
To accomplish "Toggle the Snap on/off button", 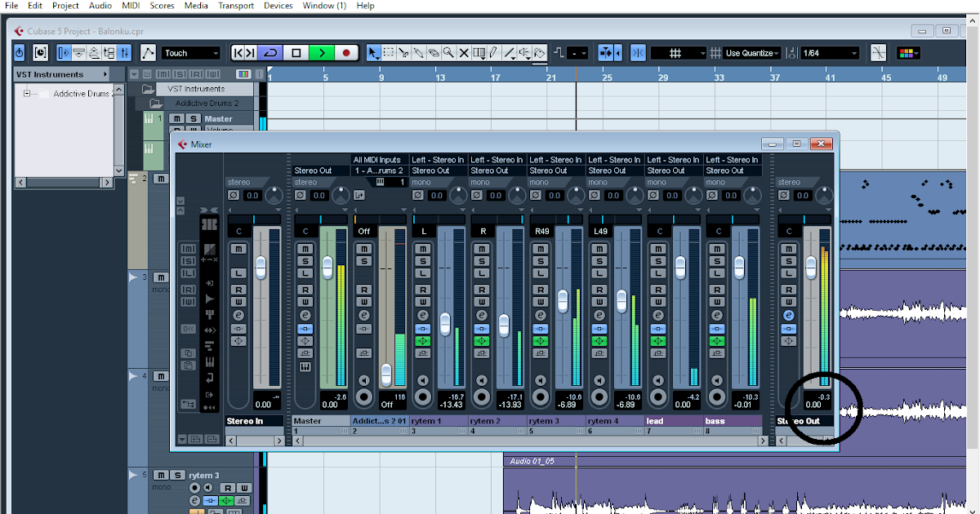I will [638, 53].
